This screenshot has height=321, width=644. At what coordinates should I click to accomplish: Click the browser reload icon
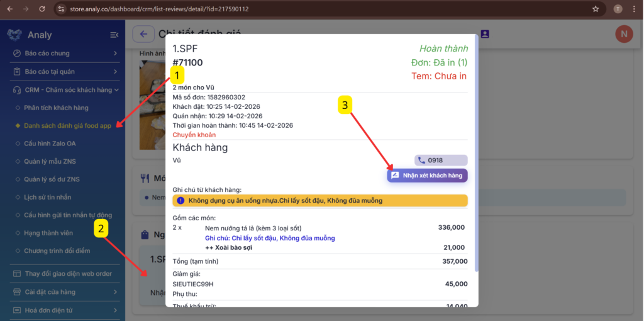click(x=42, y=9)
